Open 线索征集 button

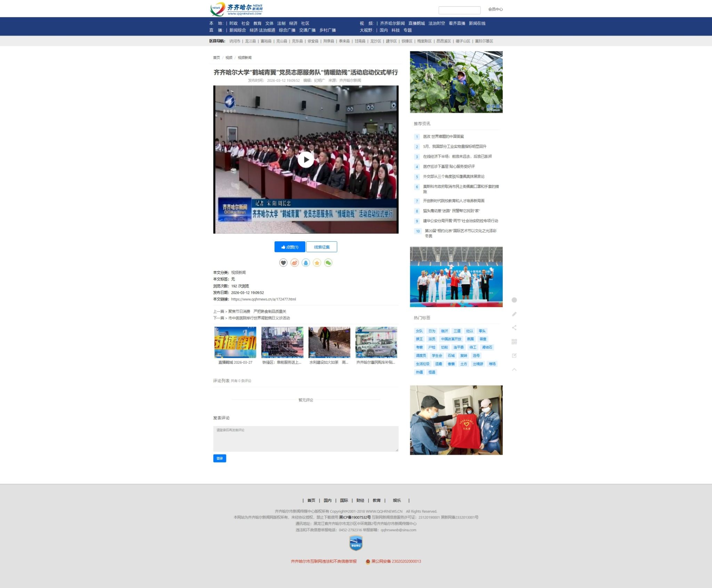pyautogui.click(x=322, y=247)
